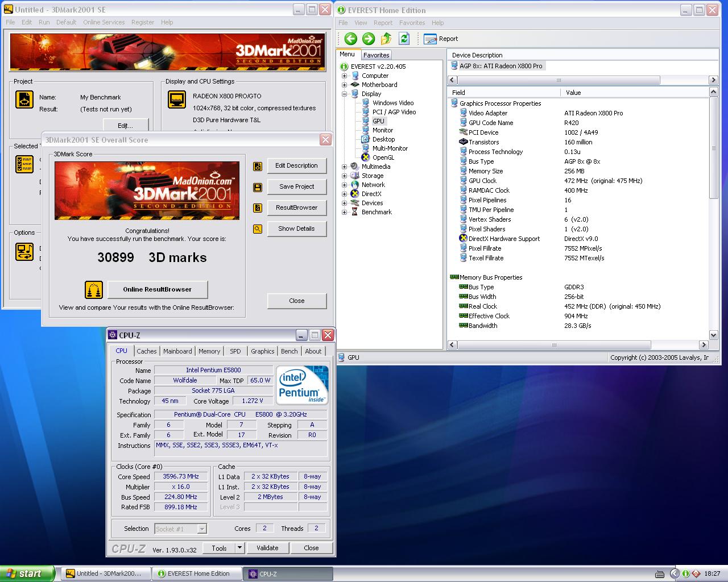Expand the Storage tree node
Viewport: 728px width, 582px height.
tap(344, 176)
